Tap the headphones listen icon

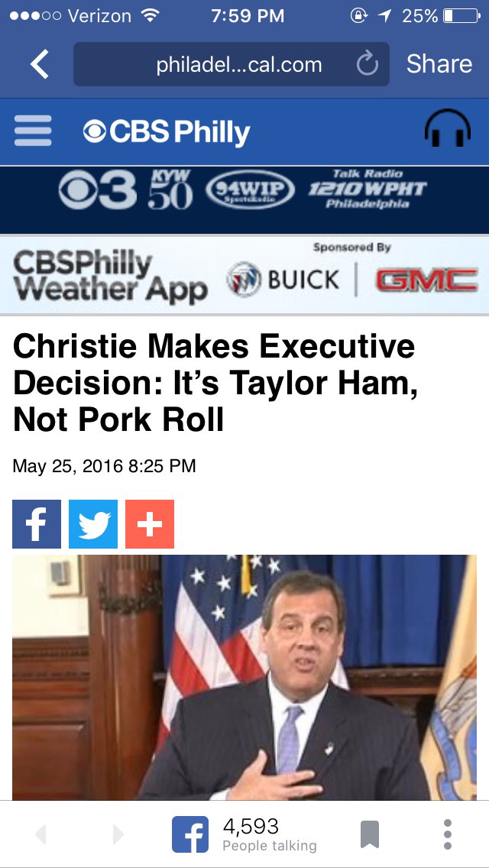[448, 128]
